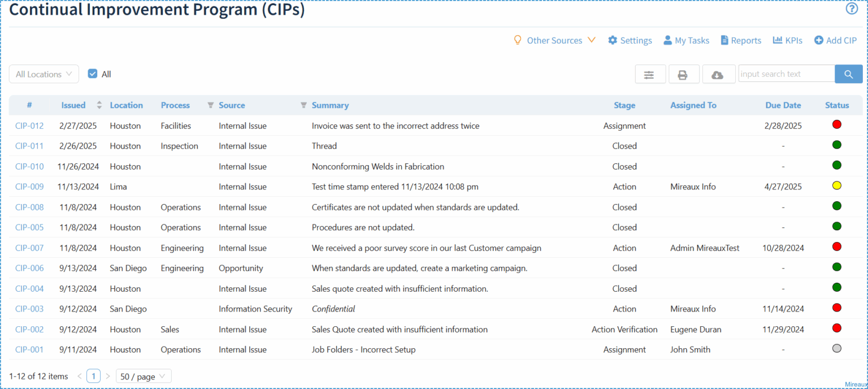Open the CIP-012 link
Screen dimensions: 868x389
point(29,126)
